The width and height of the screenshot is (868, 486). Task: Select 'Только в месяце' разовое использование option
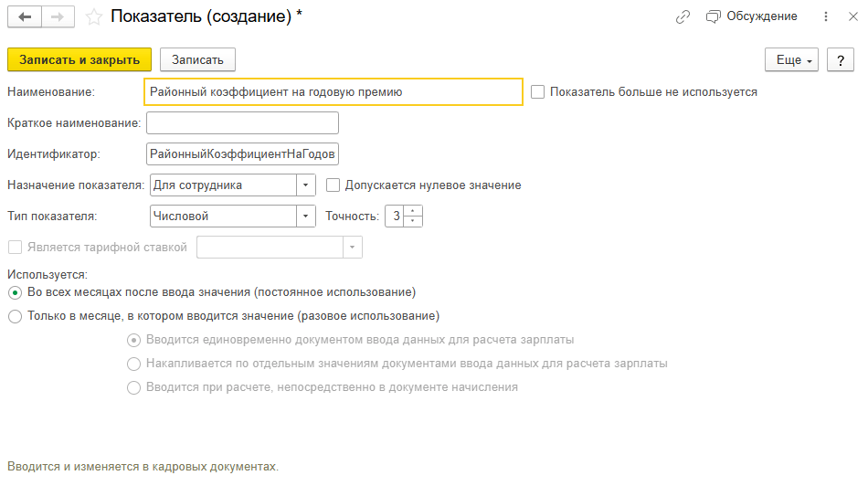tap(14, 316)
